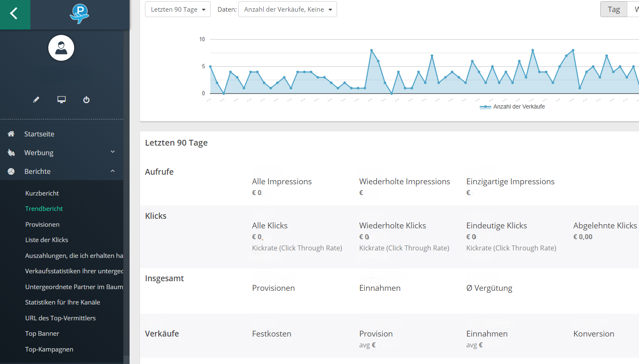Viewport: 639px width, 364px height.
Task: Click Eindeutige Klicks label
Action: coord(497,225)
